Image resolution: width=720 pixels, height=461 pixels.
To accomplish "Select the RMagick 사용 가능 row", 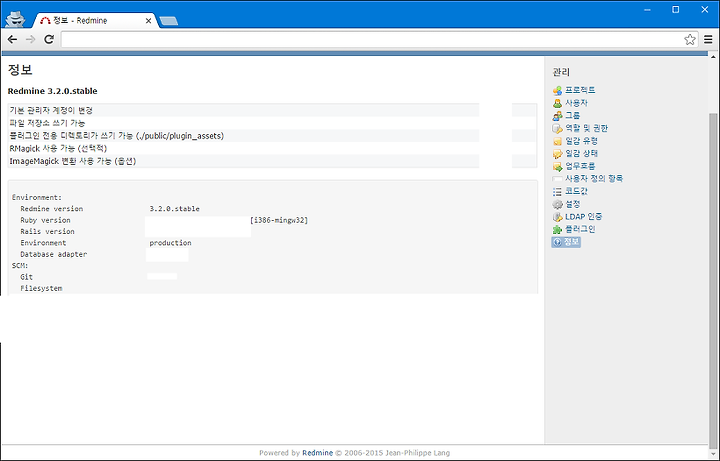I will [272, 148].
